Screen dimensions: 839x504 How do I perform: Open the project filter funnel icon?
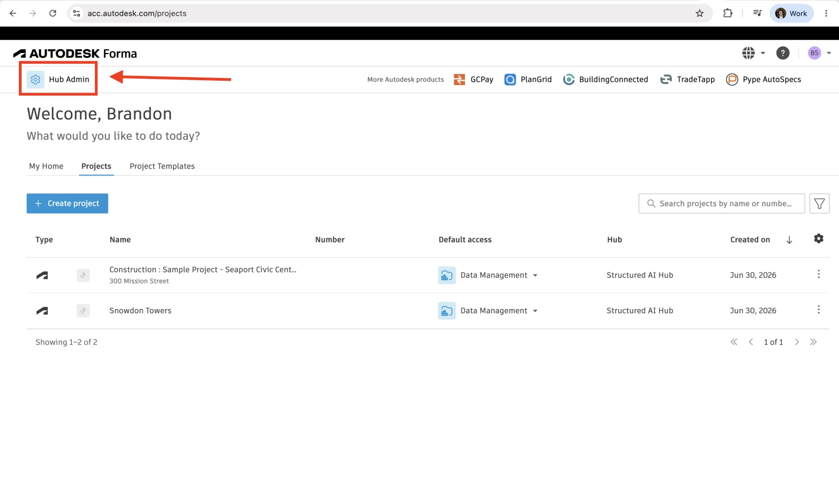coord(820,203)
